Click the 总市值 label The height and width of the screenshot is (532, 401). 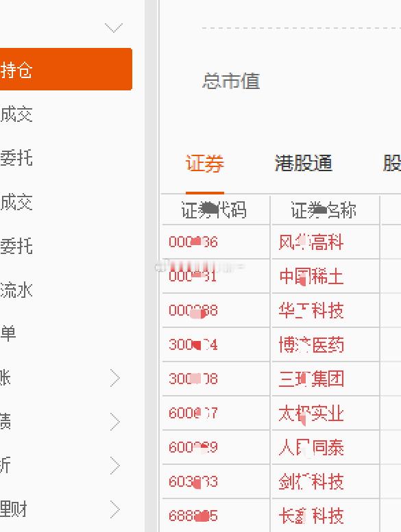click(231, 81)
